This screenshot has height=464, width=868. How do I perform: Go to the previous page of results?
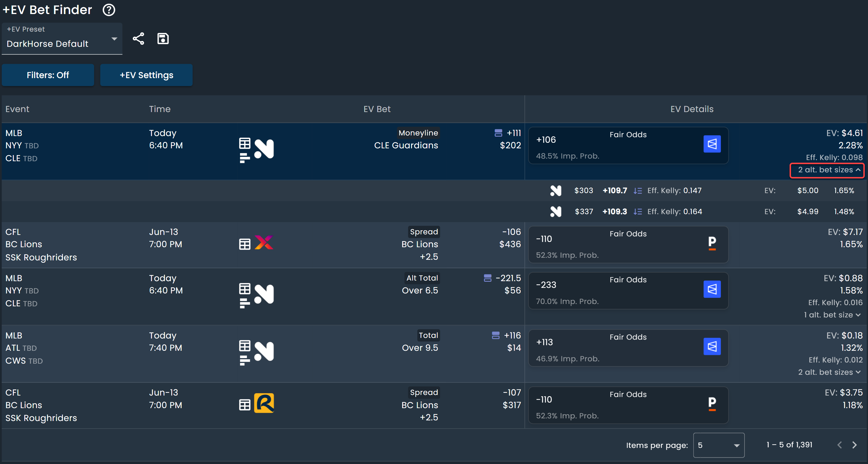click(x=839, y=445)
